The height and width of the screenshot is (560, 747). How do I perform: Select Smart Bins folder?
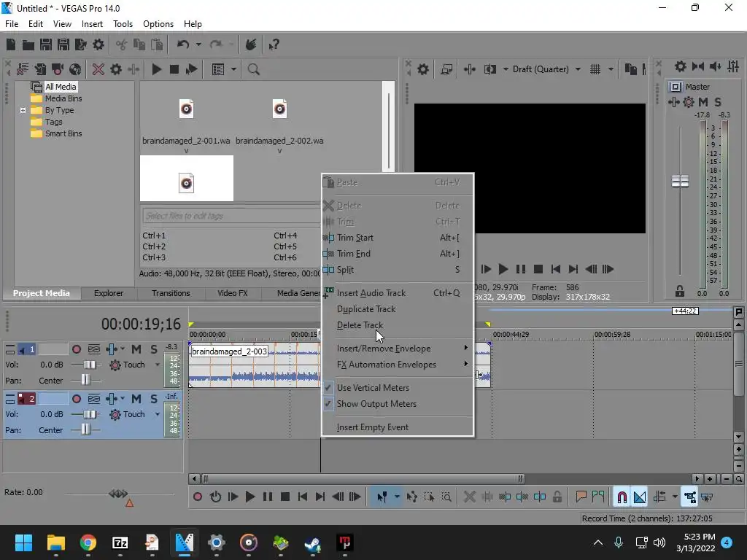(63, 133)
